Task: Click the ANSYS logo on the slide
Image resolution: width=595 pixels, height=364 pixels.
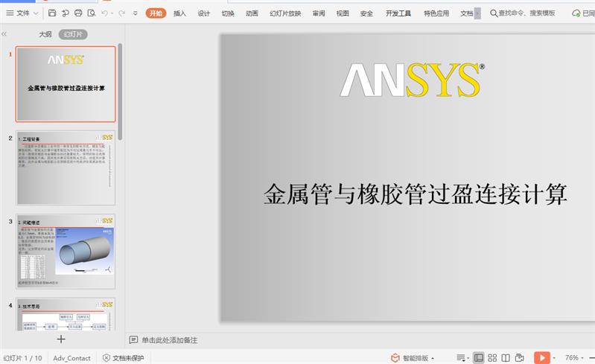Action: pyautogui.click(x=412, y=80)
